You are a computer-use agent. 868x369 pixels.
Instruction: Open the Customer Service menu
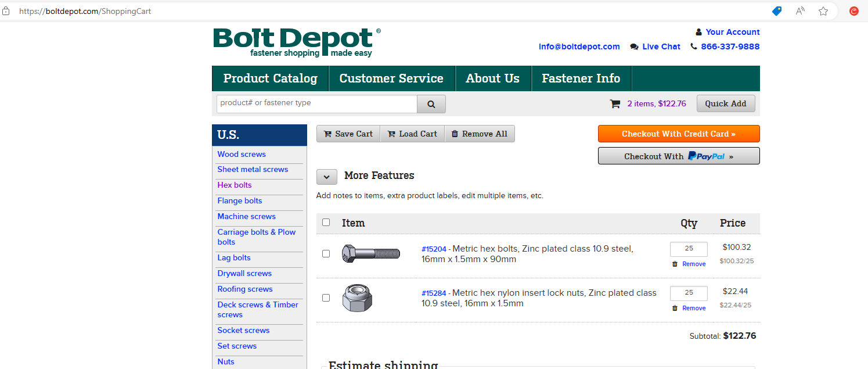tap(391, 78)
